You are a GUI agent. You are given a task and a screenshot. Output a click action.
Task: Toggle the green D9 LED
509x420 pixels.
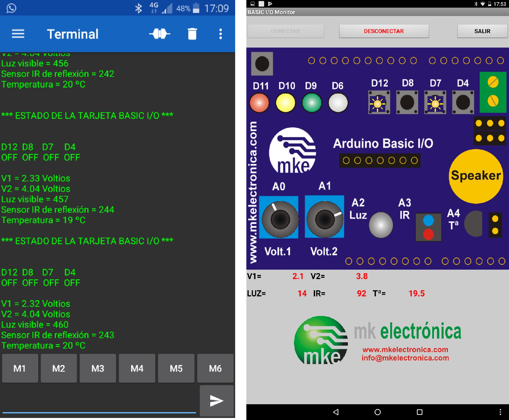[x=312, y=103]
